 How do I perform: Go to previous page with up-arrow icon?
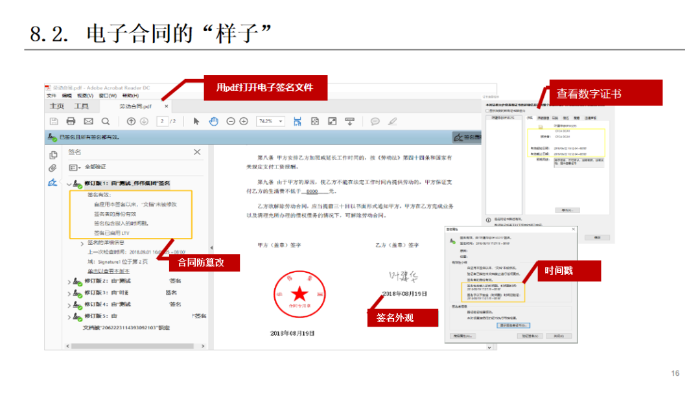point(131,121)
